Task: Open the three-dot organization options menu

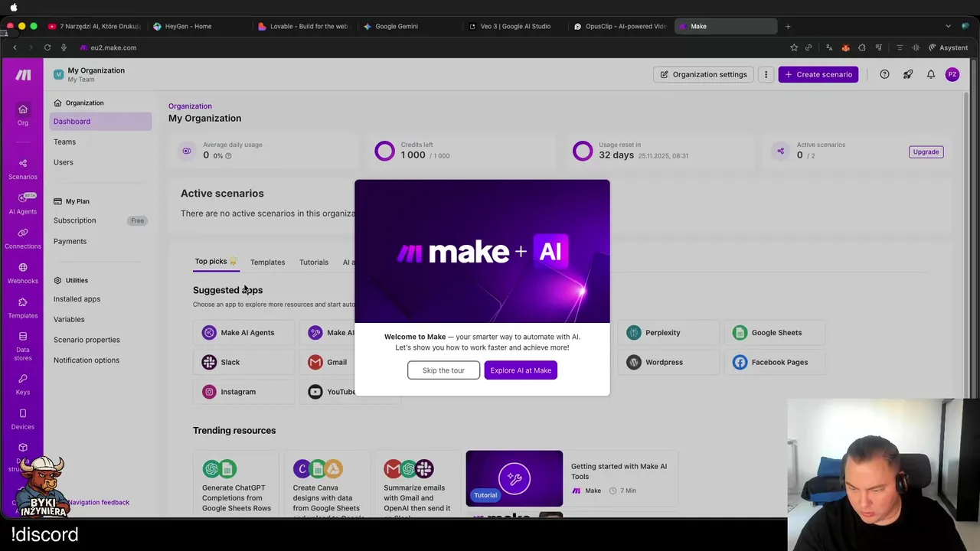Action: [x=766, y=74]
